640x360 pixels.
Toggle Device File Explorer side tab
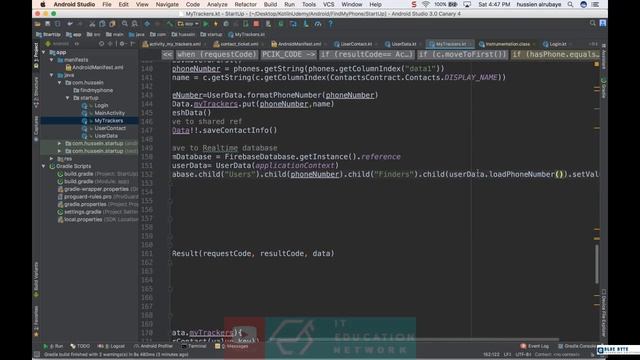[604, 313]
